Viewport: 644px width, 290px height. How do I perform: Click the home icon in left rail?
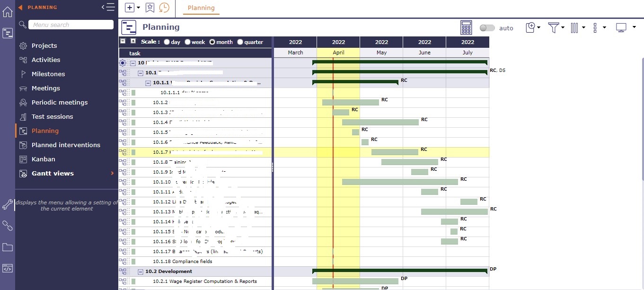(8, 12)
